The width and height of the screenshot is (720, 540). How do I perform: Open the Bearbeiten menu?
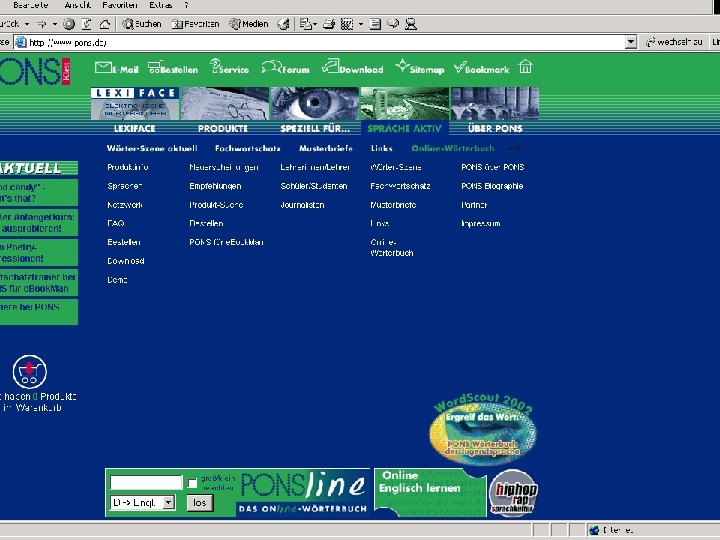point(31,5)
